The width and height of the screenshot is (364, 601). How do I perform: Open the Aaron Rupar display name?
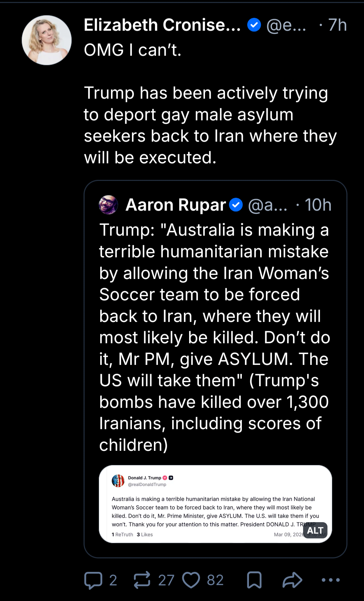[176, 205]
